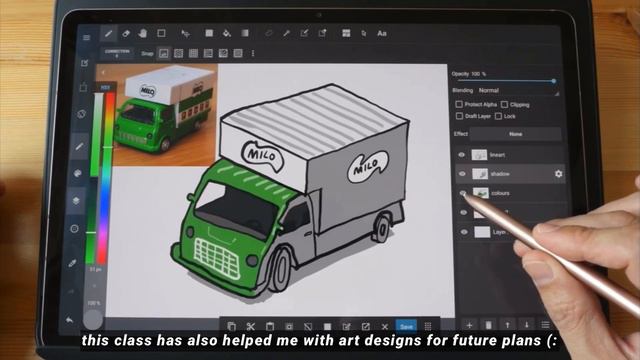The width and height of the screenshot is (640, 360).
Task: Tap the reference photo of Milo truck
Action: click(x=164, y=115)
